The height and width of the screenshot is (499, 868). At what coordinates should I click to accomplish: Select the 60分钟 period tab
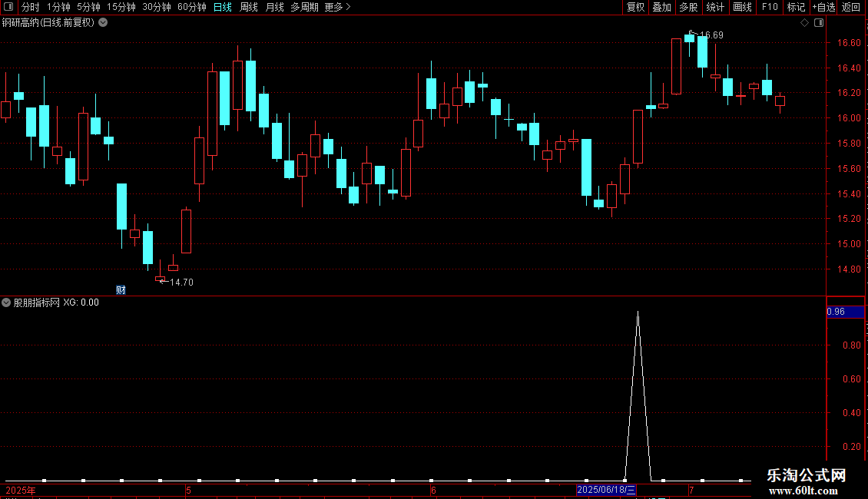(x=191, y=7)
